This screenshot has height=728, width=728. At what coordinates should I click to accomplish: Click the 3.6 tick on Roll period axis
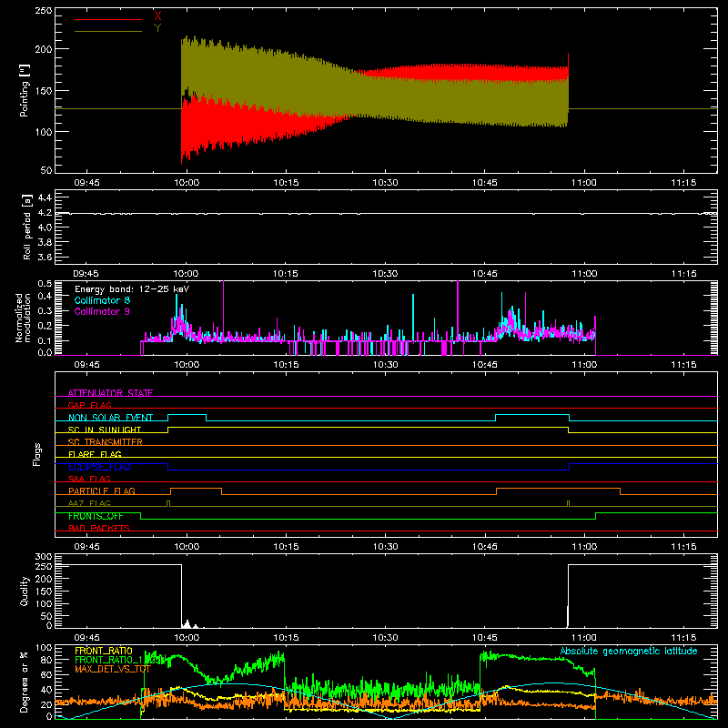click(45, 257)
